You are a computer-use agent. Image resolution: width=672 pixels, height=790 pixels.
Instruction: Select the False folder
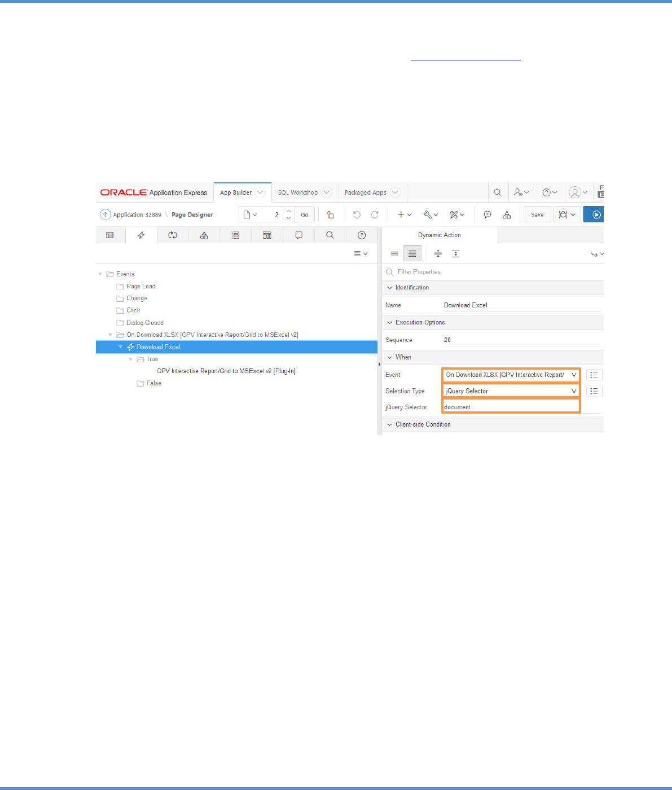[153, 384]
